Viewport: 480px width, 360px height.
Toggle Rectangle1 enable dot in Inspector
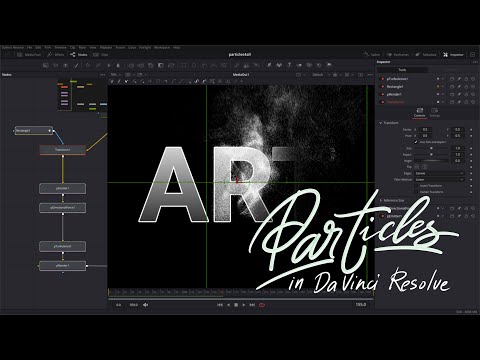point(382,86)
